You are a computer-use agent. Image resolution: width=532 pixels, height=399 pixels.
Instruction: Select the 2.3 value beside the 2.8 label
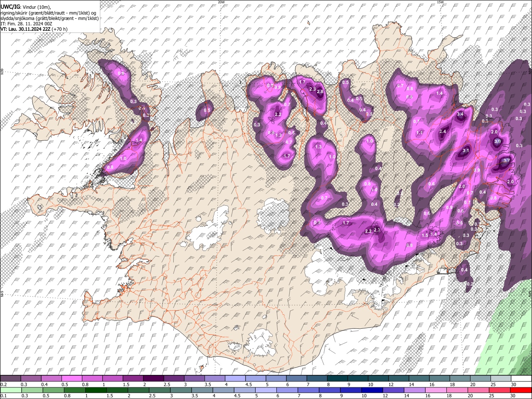(313, 89)
